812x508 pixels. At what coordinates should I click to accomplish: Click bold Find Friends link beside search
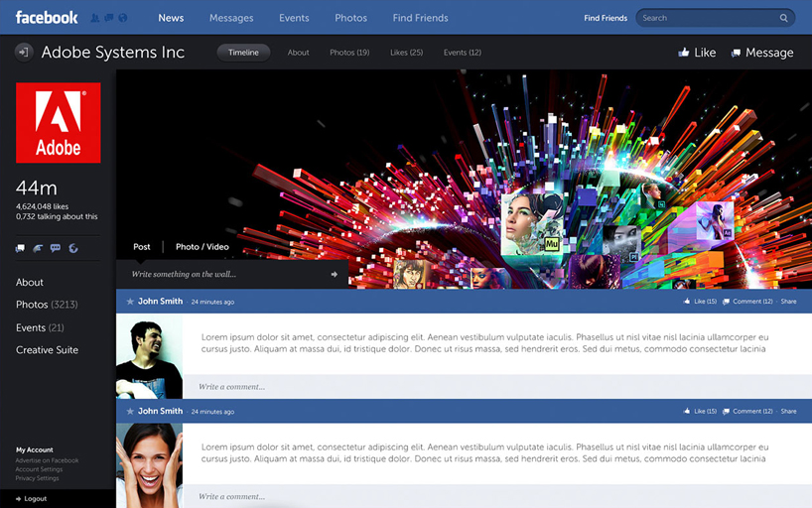click(x=606, y=18)
